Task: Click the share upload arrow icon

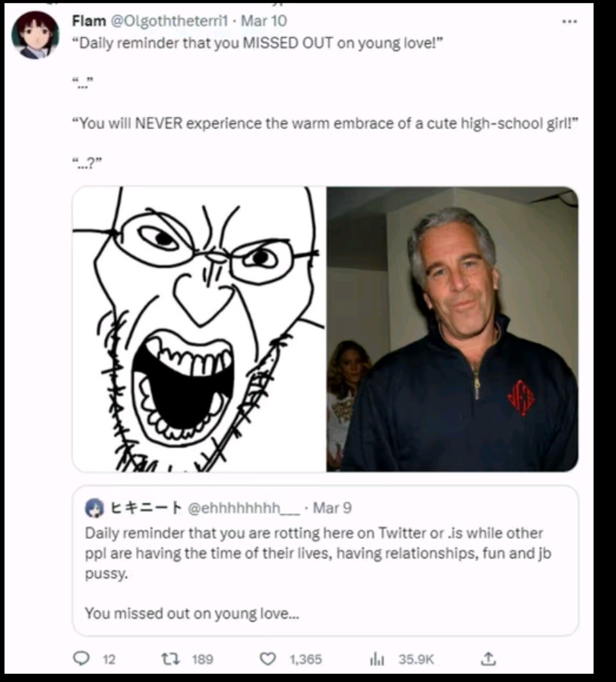Action: tap(488, 659)
